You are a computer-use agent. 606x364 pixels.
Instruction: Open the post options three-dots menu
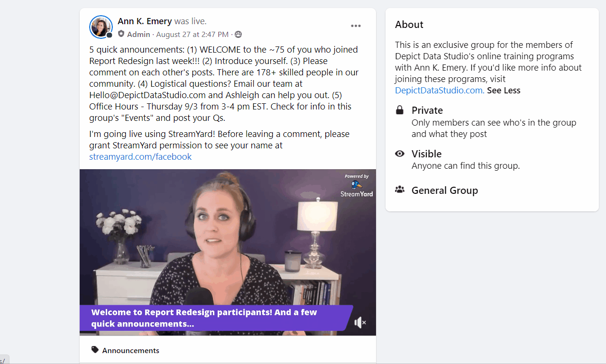356,26
